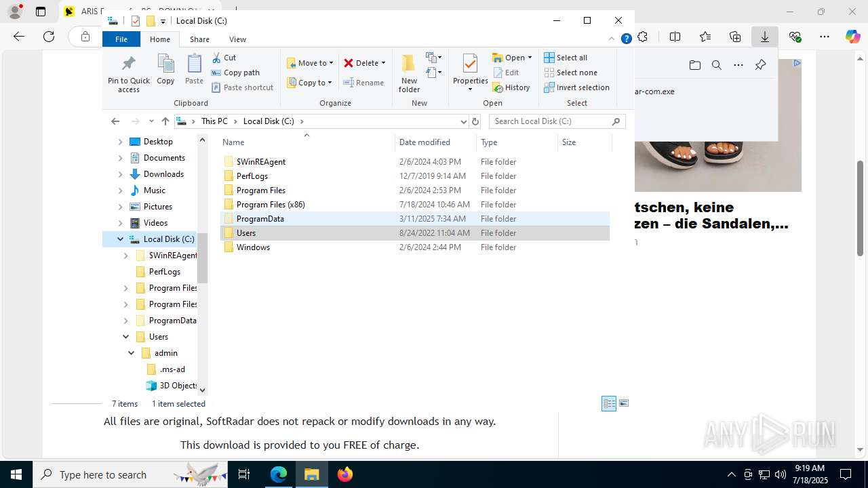The width and height of the screenshot is (868, 488).
Task: Click taskbar search box
Action: click(130, 474)
